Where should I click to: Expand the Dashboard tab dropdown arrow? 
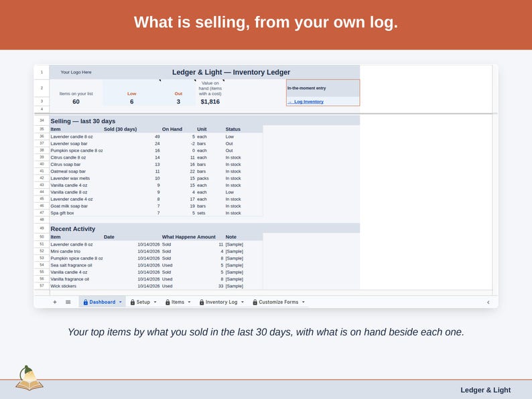[120, 302]
